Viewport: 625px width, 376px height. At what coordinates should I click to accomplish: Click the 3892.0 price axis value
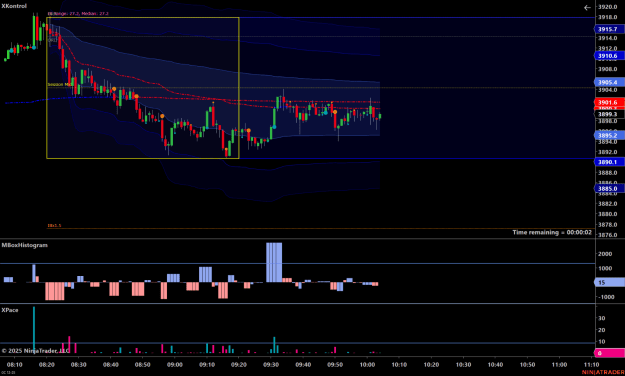[x=607, y=152]
